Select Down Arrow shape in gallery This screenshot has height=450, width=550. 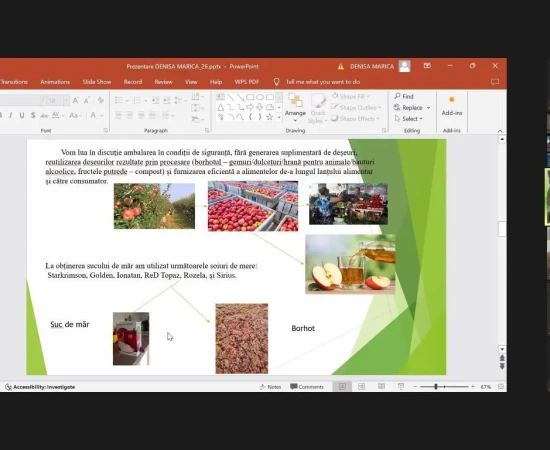click(x=260, y=107)
